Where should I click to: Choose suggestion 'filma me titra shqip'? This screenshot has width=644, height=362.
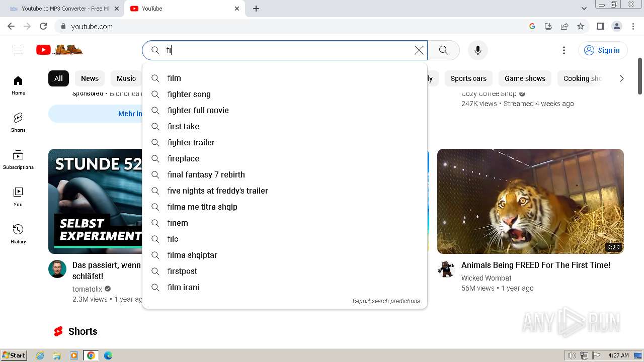tap(285, 207)
